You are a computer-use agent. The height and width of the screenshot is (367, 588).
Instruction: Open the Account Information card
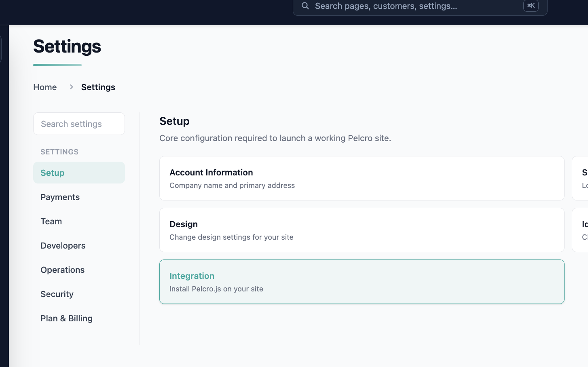pos(362,178)
